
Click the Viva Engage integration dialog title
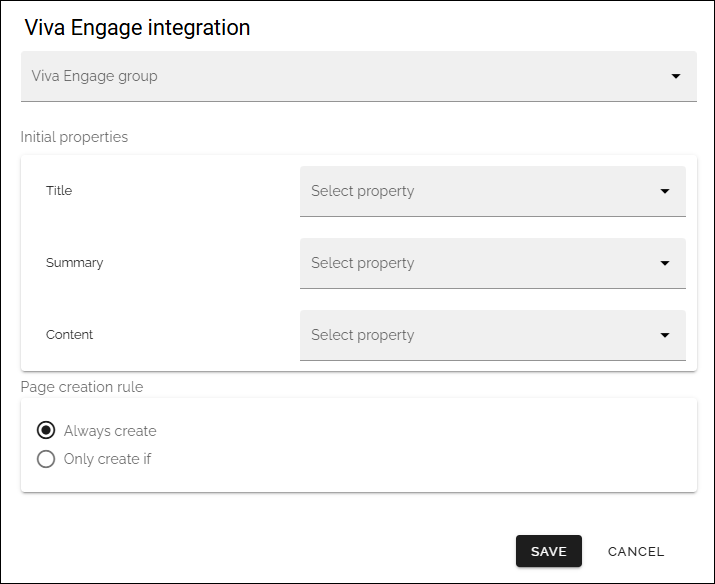click(x=137, y=27)
